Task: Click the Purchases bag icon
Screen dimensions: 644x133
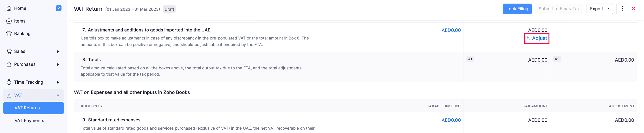Action: 9,64
